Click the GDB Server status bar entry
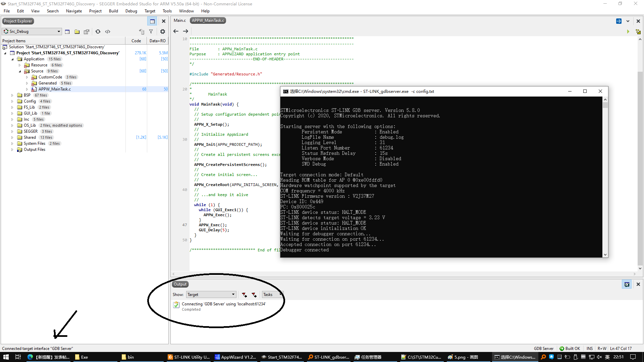This screenshot has height=362, width=644. 544,349
